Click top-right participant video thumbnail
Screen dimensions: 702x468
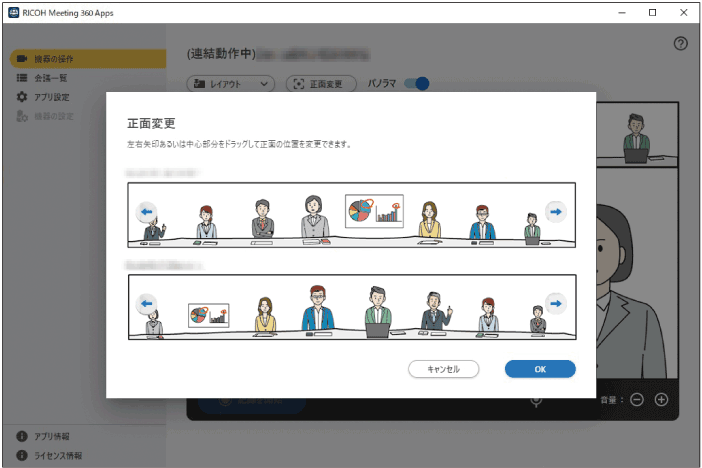pos(637,134)
